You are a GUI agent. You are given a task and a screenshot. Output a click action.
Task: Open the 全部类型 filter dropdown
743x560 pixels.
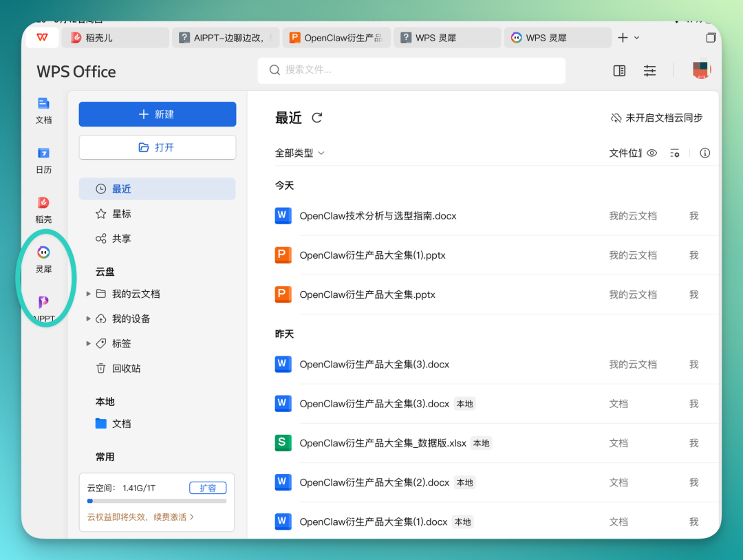299,153
